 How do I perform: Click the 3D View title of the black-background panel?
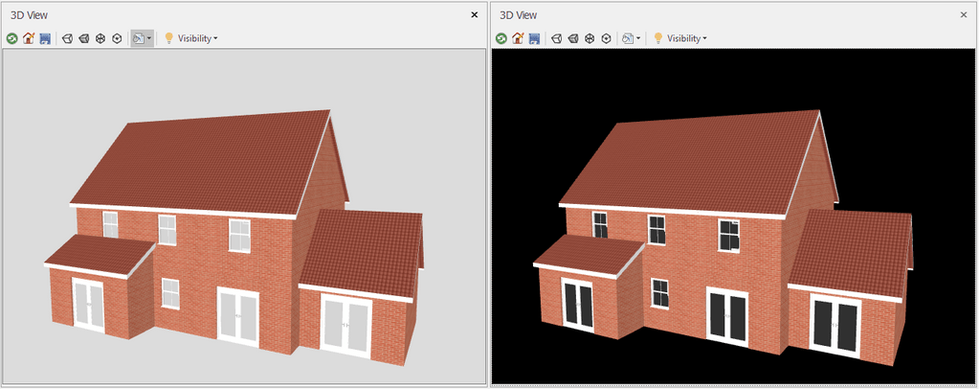(x=519, y=15)
